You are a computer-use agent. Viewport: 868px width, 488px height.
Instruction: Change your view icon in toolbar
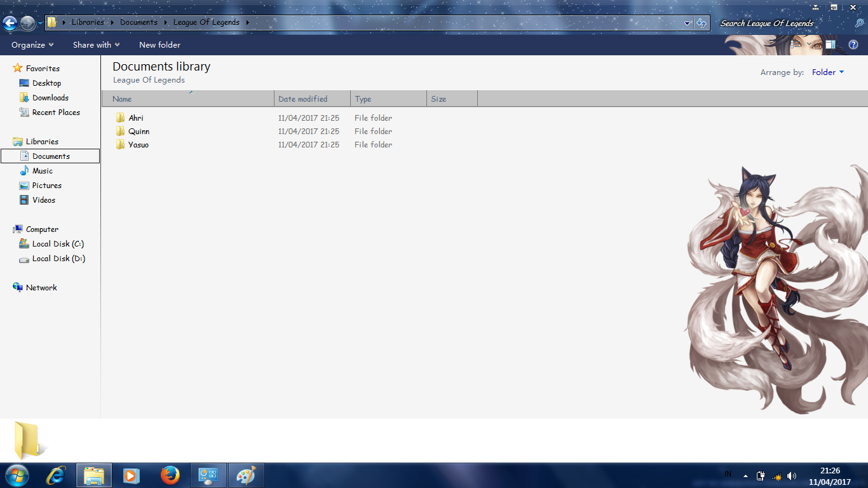(795, 44)
